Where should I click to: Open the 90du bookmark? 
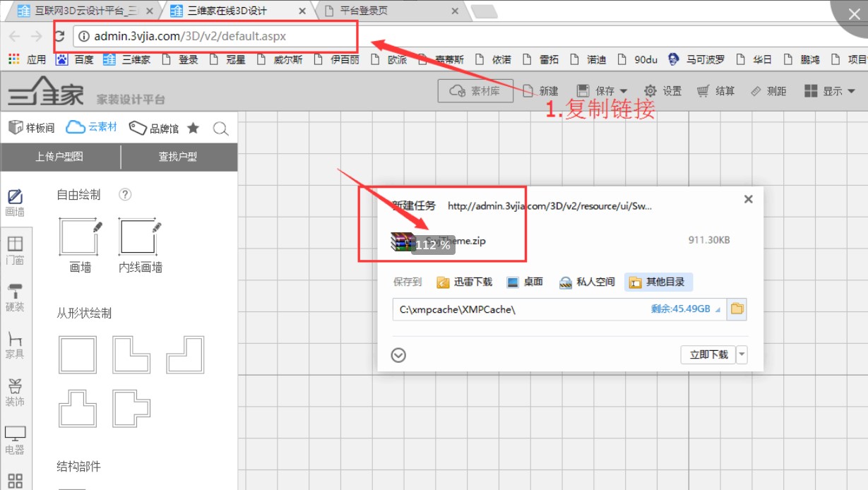[x=638, y=59]
